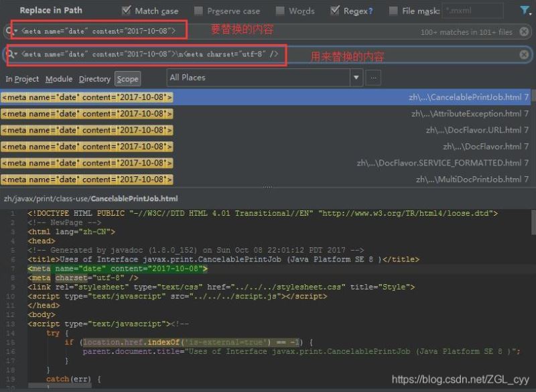Image resolution: width=536 pixels, height=392 pixels.
Task: Click the script.js script tag line
Action: (177, 296)
